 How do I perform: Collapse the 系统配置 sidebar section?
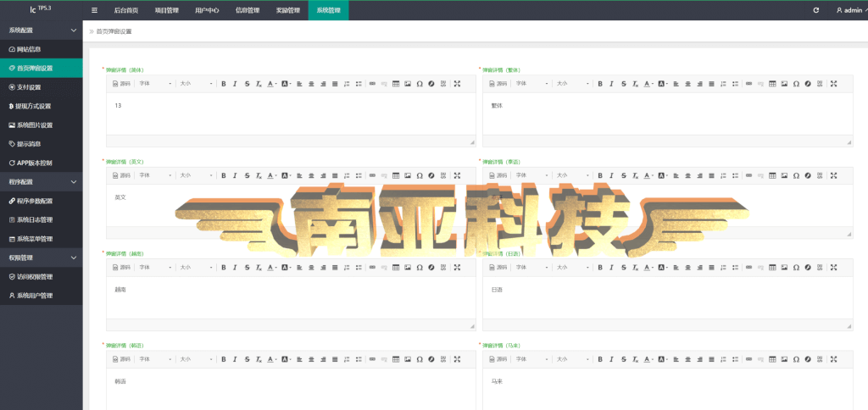click(42, 30)
